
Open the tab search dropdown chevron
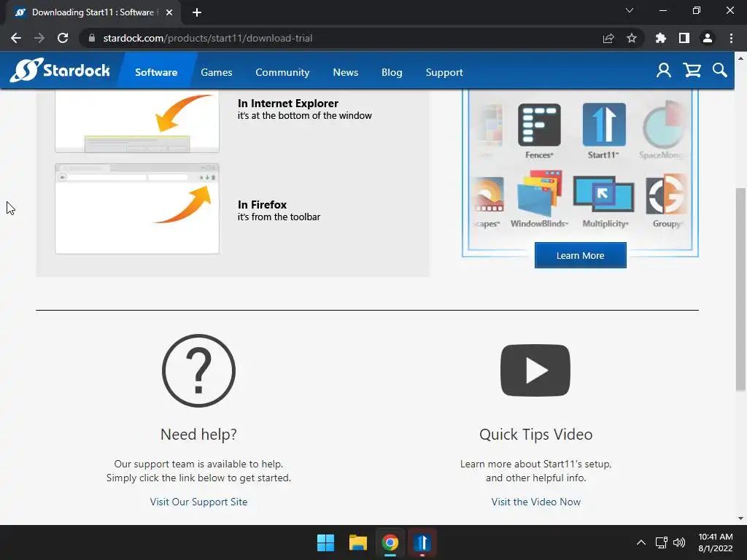630,10
